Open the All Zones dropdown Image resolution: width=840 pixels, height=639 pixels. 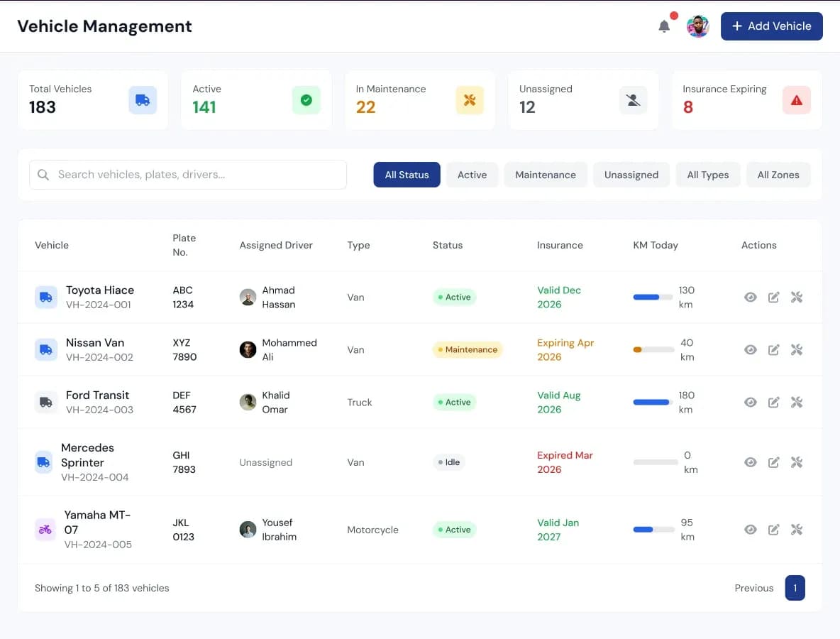pos(778,175)
